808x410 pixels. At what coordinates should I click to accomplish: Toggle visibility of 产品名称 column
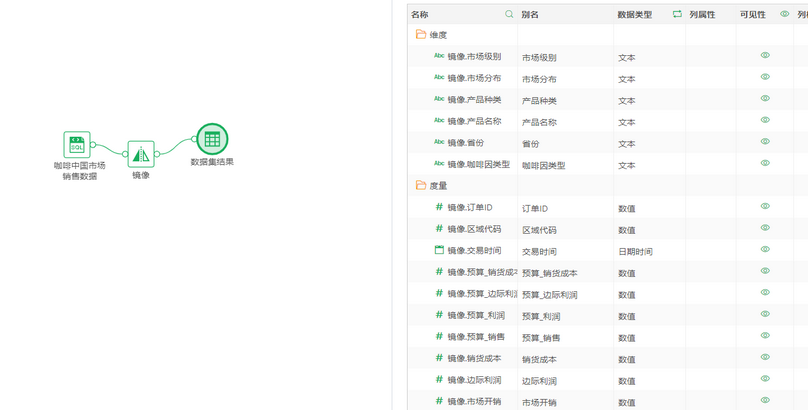(x=765, y=120)
